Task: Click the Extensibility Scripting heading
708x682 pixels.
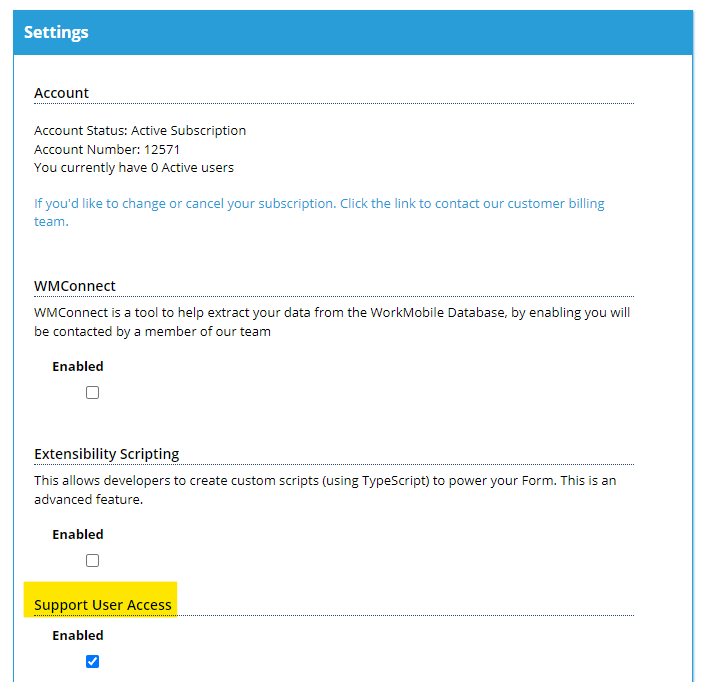Action: [107, 454]
